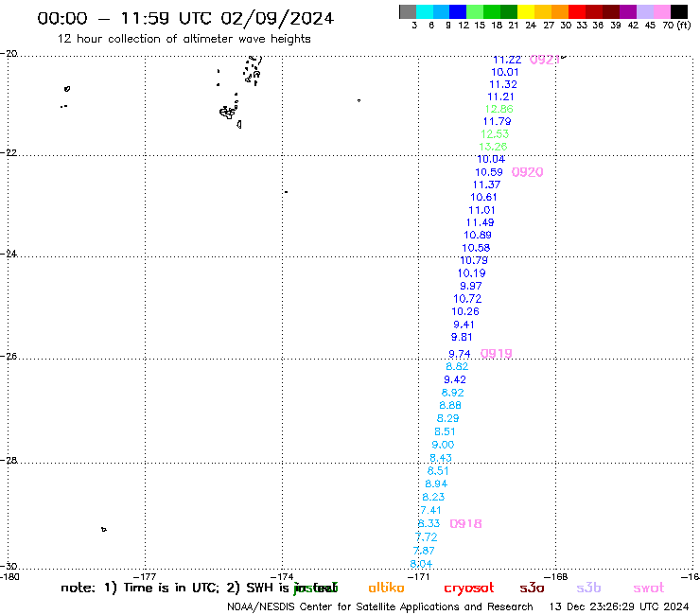Select the lowest reading 7.41
The width and height of the screenshot is (700, 615).
pyautogui.click(x=430, y=511)
